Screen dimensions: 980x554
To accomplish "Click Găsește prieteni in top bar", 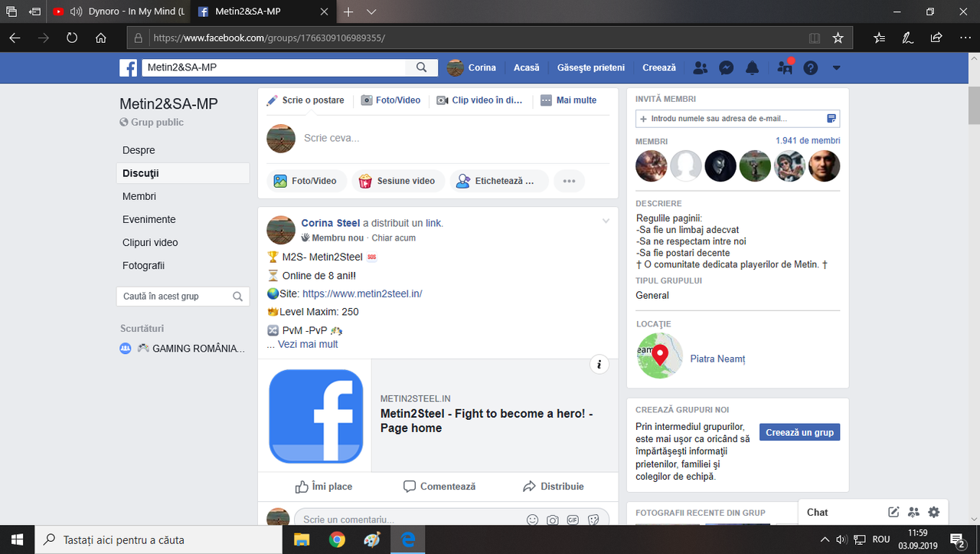I will coord(591,67).
